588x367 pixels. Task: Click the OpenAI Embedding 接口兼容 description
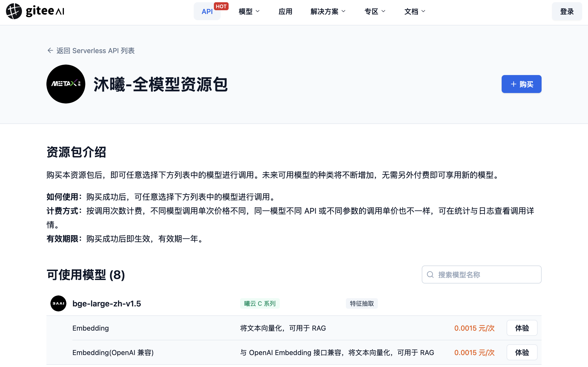(x=337, y=353)
